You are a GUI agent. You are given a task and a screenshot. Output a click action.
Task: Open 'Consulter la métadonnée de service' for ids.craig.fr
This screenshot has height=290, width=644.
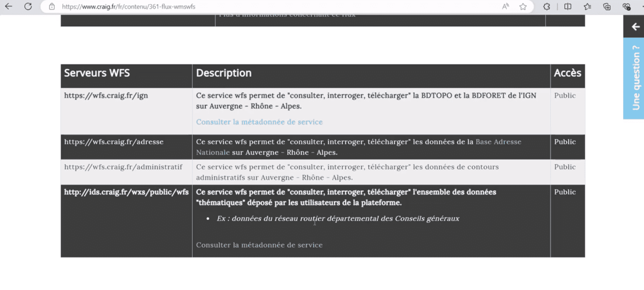(x=259, y=245)
